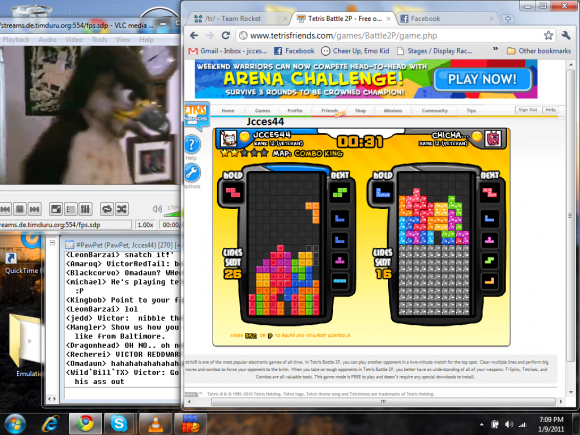The width and height of the screenshot is (580, 435).
Task: Open Tetris Friends Shop nav item
Action: click(360, 111)
